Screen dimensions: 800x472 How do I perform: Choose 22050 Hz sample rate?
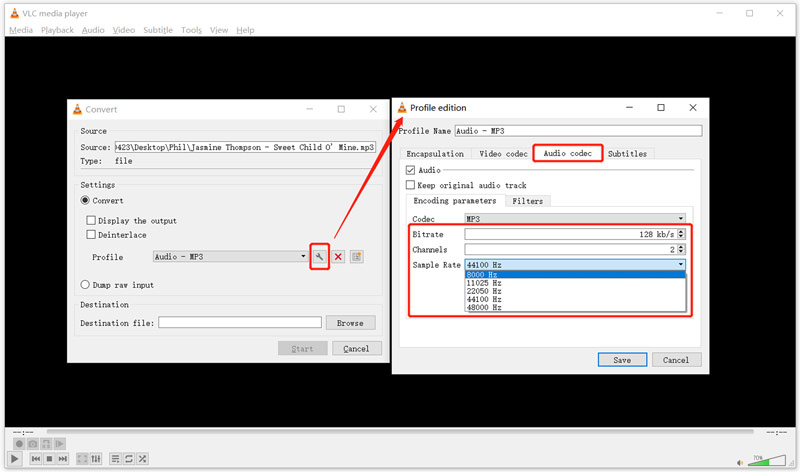575,291
